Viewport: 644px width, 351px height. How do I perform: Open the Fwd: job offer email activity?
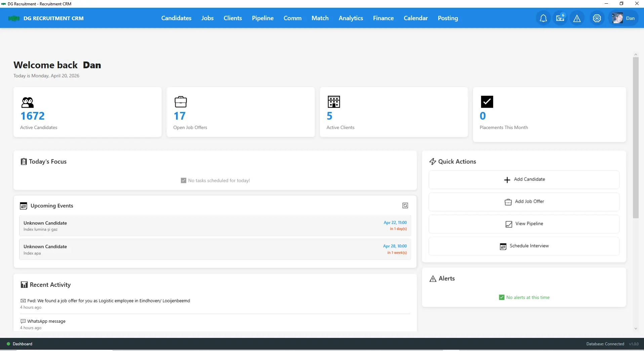click(x=109, y=301)
